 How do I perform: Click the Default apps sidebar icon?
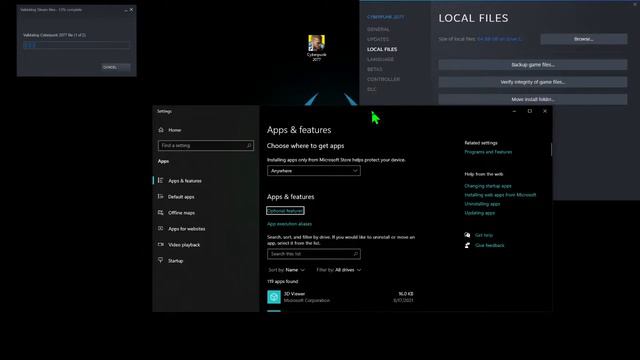[x=160, y=196]
